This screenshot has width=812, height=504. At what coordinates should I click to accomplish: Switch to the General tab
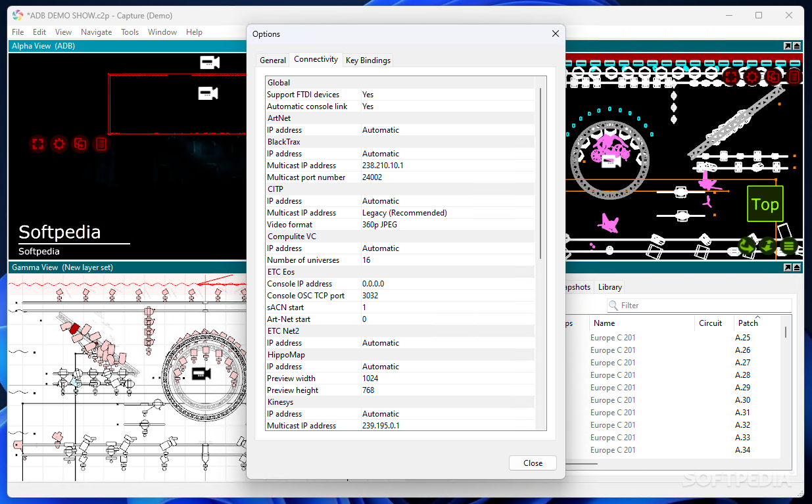[x=273, y=60]
